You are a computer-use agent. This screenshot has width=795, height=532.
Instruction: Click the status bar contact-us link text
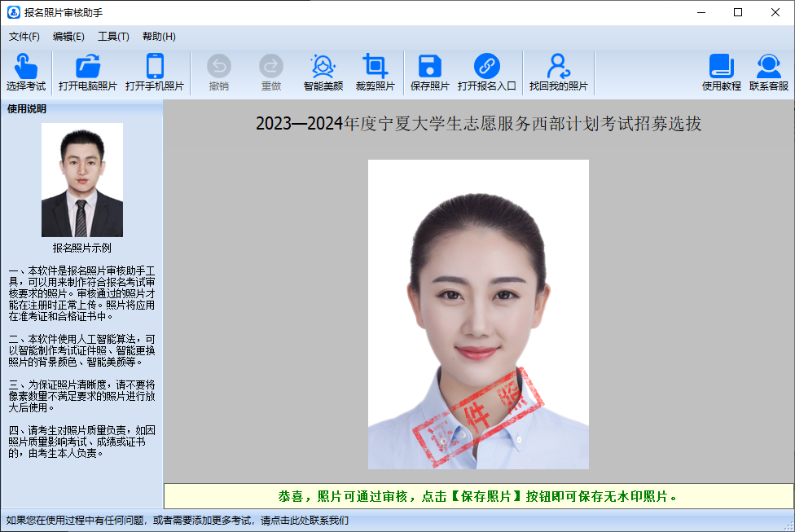pyautogui.click(x=178, y=521)
